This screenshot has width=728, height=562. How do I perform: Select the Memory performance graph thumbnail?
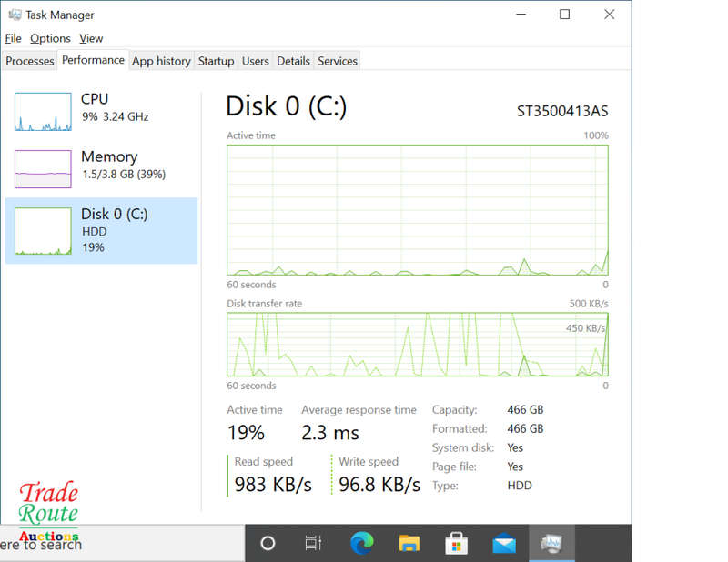point(43,169)
